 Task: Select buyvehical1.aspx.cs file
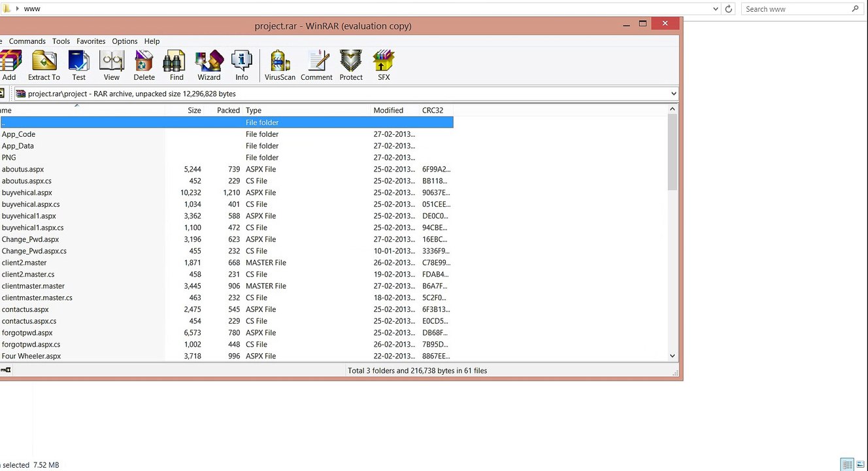click(x=226, y=228)
